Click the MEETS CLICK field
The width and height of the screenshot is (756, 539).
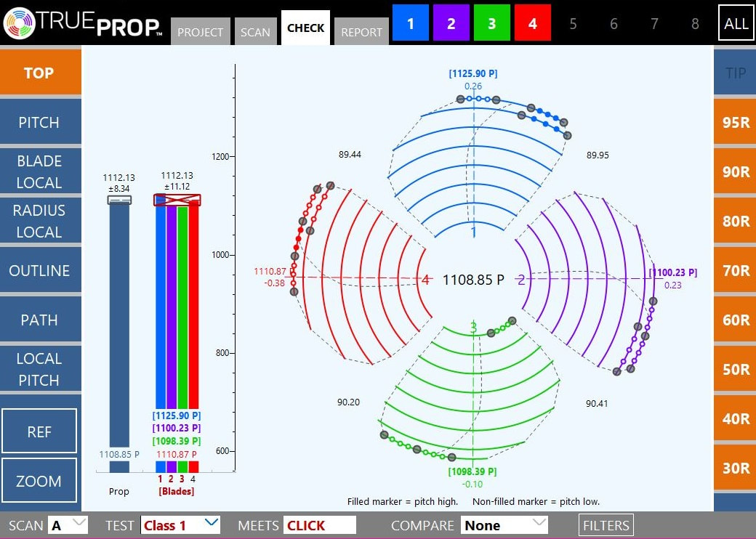tap(320, 525)
